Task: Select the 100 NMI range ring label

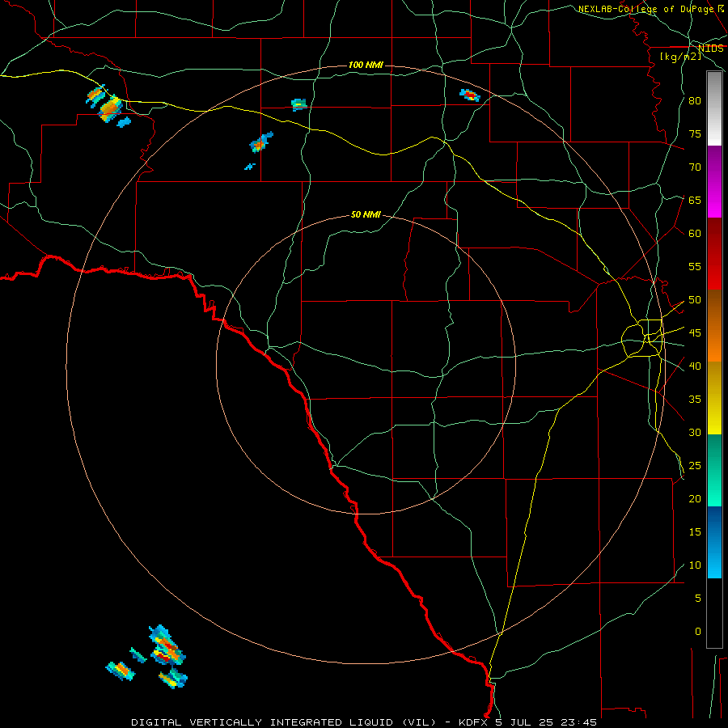Action: [x=366, y=65]
